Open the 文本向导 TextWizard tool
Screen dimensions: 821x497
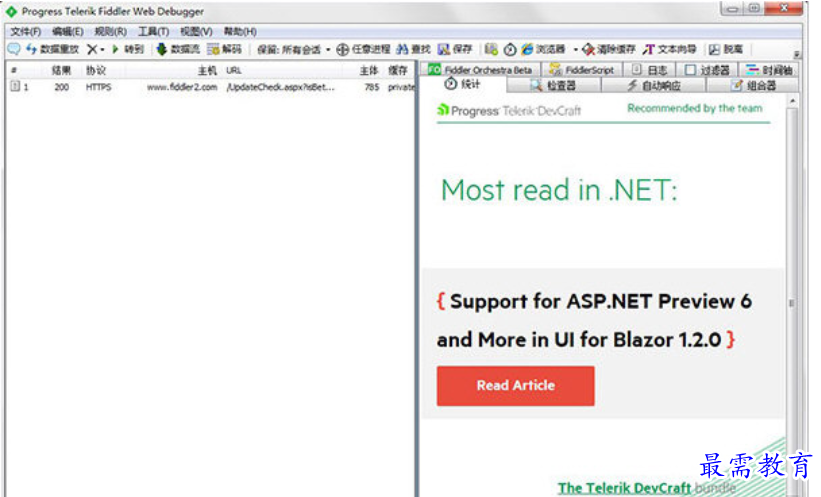pos(670,49)
